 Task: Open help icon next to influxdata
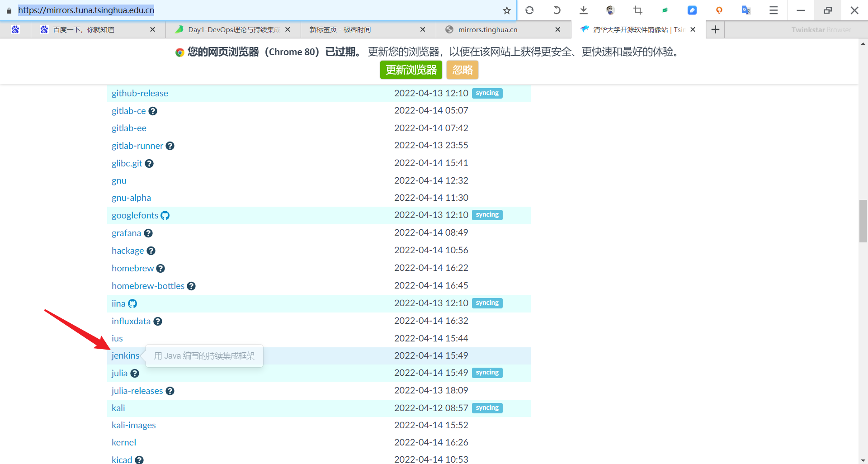tap(158, 321)
